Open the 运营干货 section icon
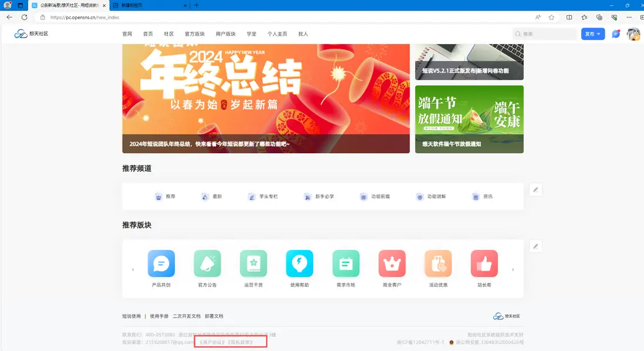This screenshot has width=644, height=351. pos(253,264)
